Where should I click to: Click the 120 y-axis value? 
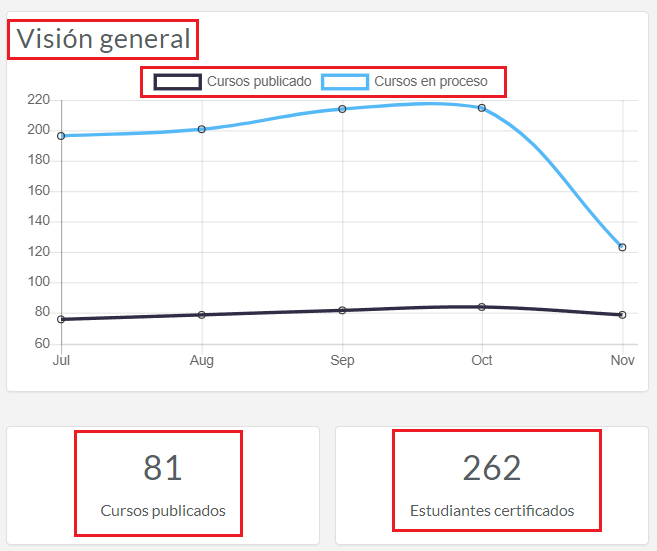click(x=39, y=251)
